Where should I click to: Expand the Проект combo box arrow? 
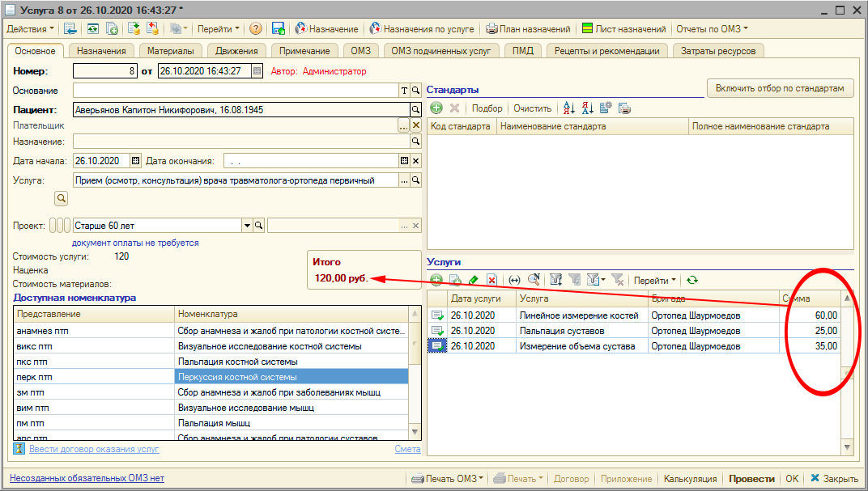pyautogui.click(x=246, y=226)
